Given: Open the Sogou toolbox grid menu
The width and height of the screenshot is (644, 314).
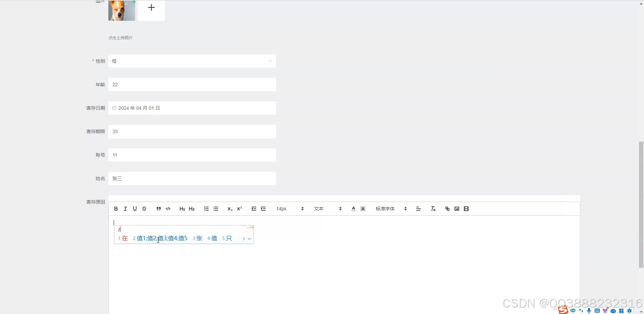Looking at the screenshot, I should coord(622,310).
